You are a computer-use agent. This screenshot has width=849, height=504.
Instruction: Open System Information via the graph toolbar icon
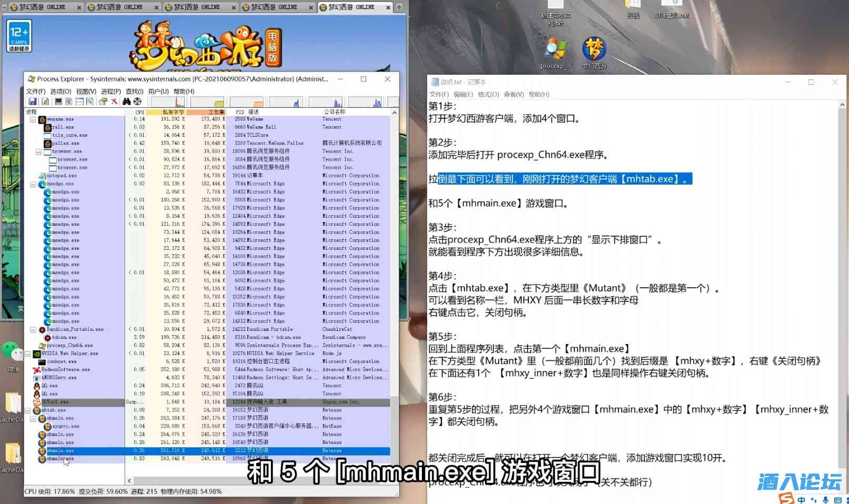58,102
